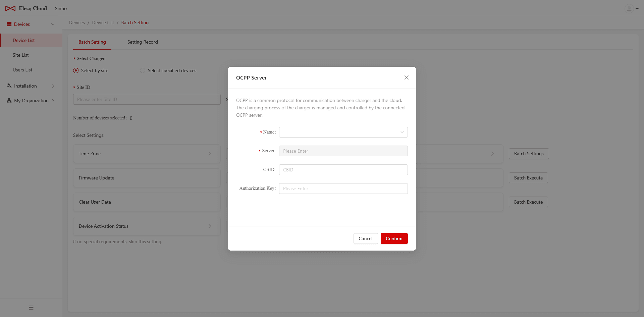Screen dimensions: 644x317
Task: Click the Elecq Cloud logo icon
Action: point(10,8)
